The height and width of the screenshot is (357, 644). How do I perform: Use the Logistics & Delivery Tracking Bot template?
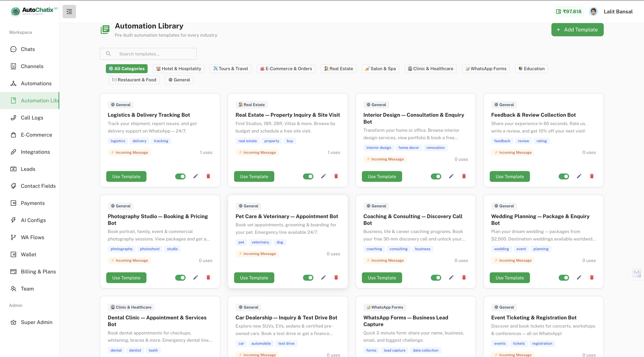[x=126, y=176]
